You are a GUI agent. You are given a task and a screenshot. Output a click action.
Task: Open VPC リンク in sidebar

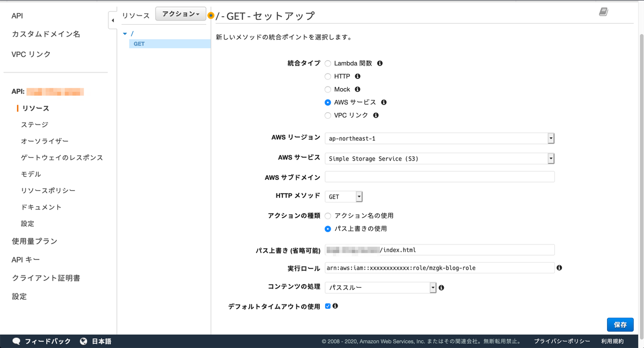[x=31, y=54]
